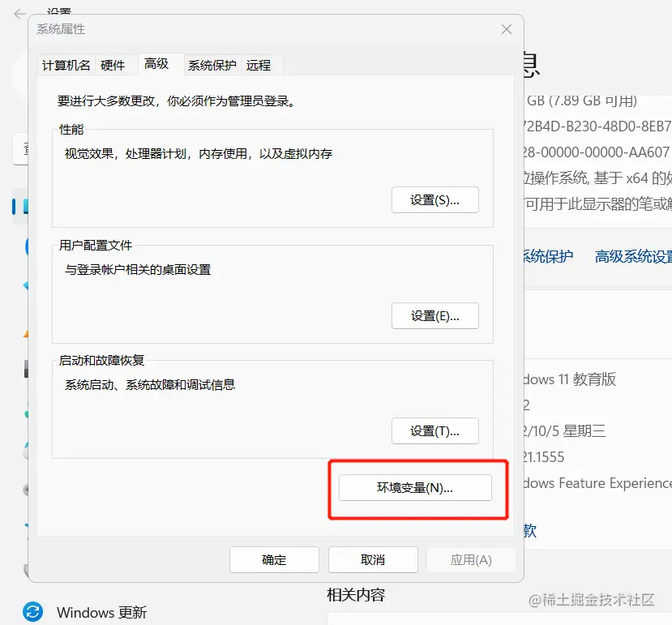Open 启动和故障恢复 设置(T)... button

click(435, 430)
